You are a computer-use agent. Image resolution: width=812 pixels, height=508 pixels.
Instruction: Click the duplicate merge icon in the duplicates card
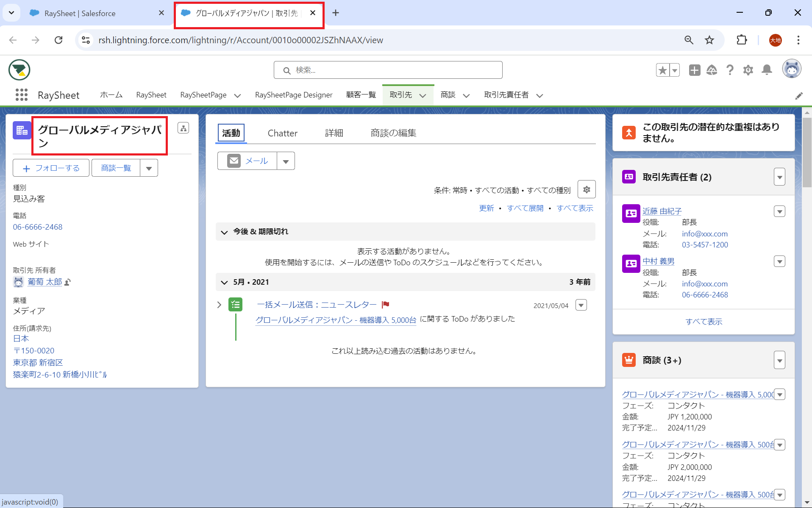click(x=629, y=133)
